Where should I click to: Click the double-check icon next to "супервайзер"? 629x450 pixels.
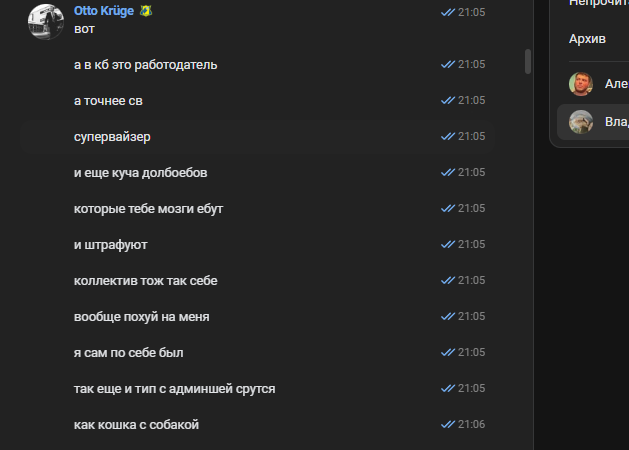tap(448, 137)
